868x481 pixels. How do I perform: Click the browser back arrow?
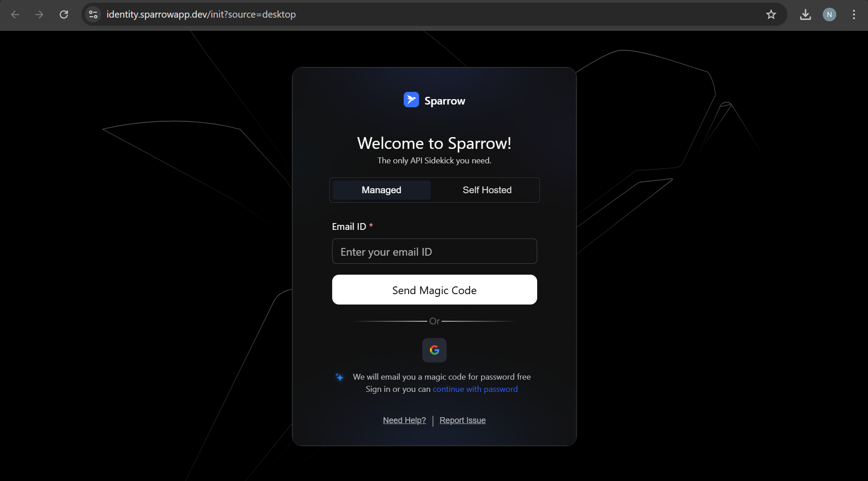tap(15, 14)
